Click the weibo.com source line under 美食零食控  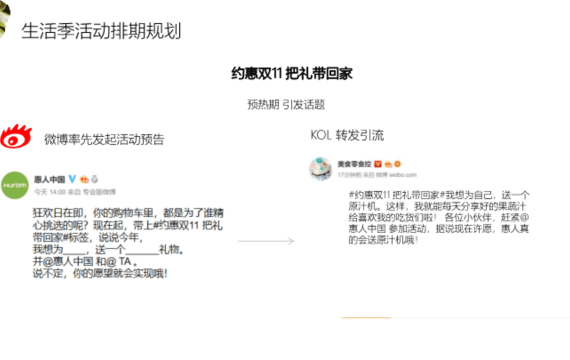[x=377, y=175]
